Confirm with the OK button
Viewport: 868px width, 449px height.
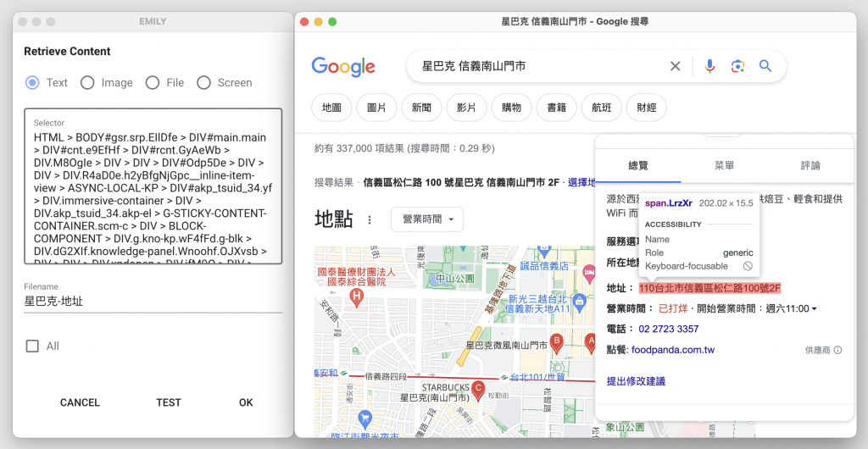[246, 402]
